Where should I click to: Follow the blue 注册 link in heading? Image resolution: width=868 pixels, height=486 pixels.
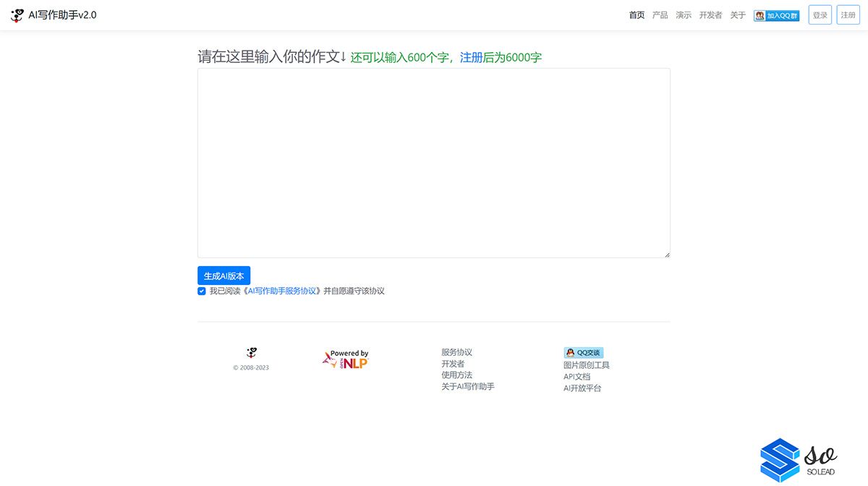click(x=471, y=58)
